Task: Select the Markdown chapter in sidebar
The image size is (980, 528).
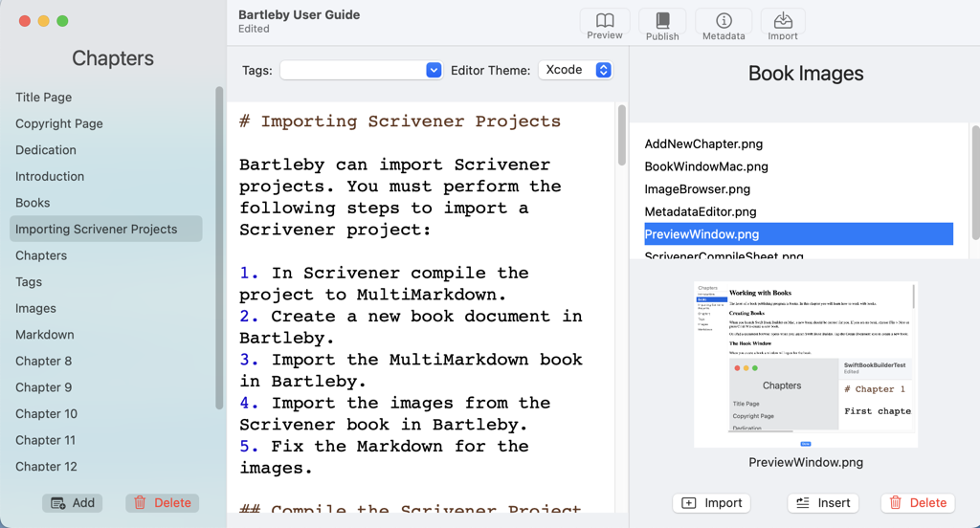Action: coord(45,335)
